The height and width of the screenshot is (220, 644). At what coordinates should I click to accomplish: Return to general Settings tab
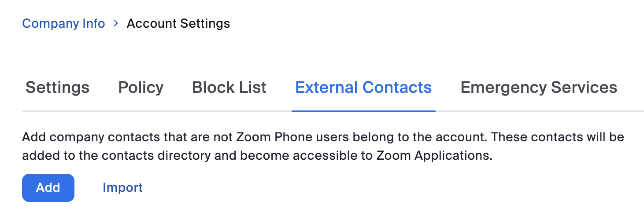(x=57, y=87)
